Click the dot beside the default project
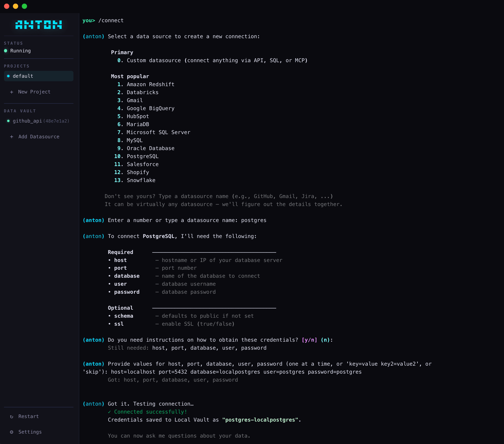504x444 pixels. 8,76
